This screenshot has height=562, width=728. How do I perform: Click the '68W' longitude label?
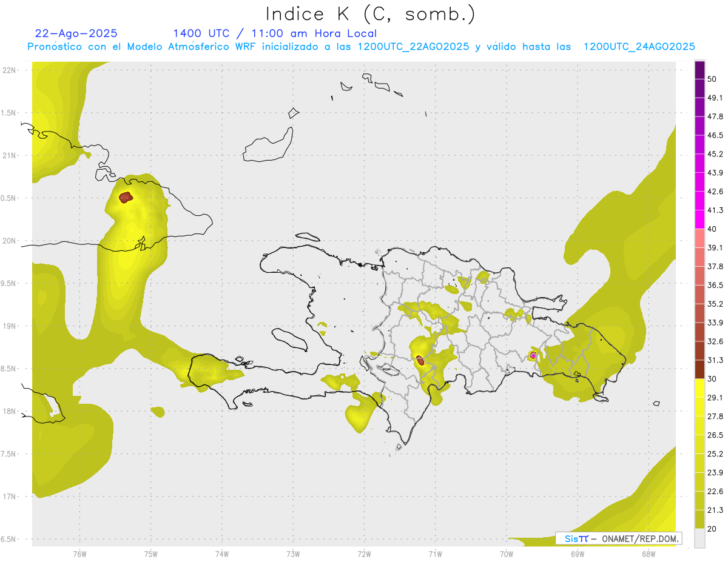click(x=648, y=554)
